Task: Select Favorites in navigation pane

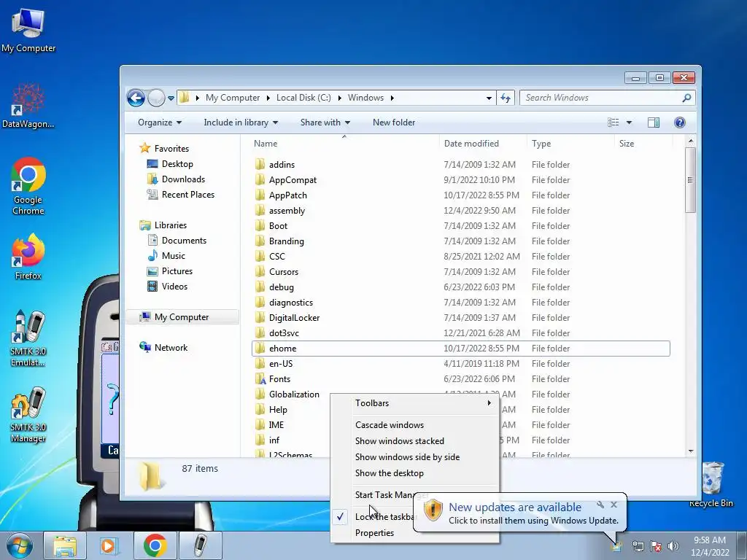Action: click(x=171, y=149)
